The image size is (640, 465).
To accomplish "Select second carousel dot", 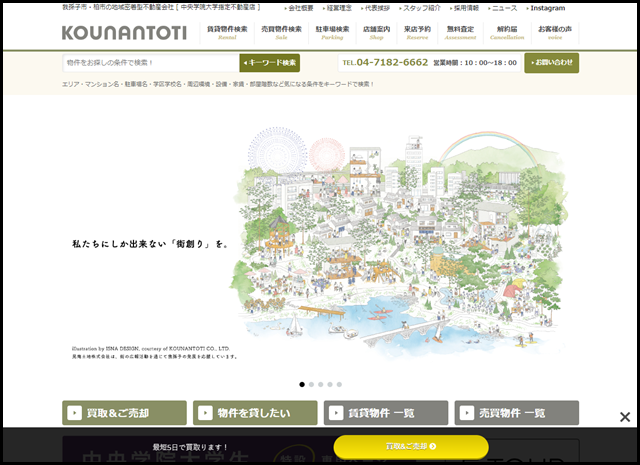I will (311, 384).
